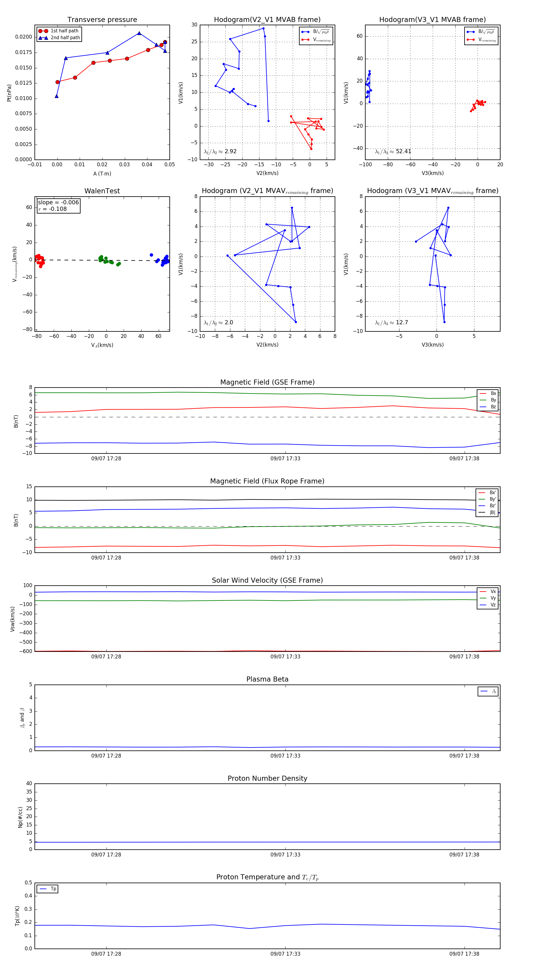Click "09/07 17:28" tick under Magnetic Field GSE plot

click(x=106, y=459)
